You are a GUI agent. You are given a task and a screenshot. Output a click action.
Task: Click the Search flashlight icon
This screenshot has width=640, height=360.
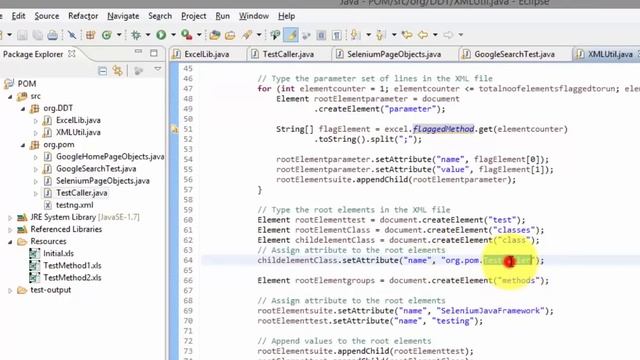(247, 35)
